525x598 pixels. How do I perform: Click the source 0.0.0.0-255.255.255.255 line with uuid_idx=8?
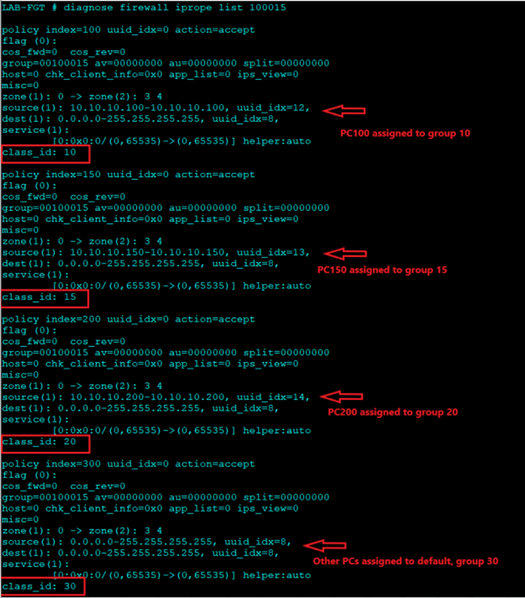[x=147, y=542]
